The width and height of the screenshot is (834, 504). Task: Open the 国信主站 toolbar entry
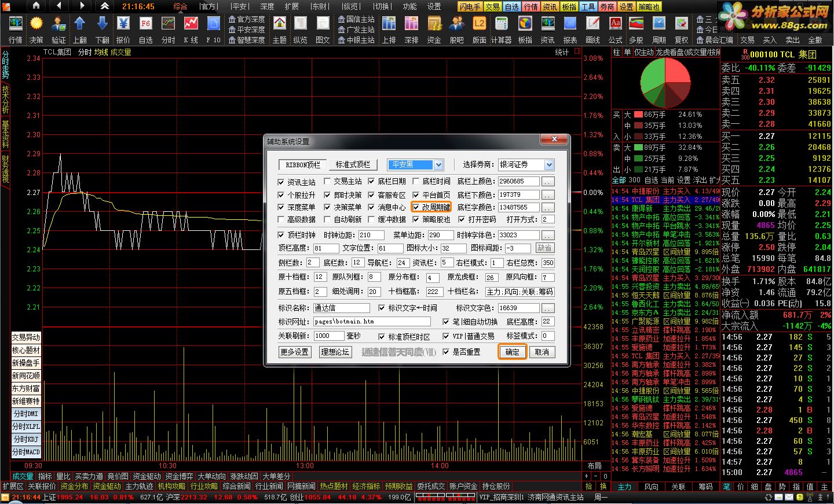[x=356, y=19]
